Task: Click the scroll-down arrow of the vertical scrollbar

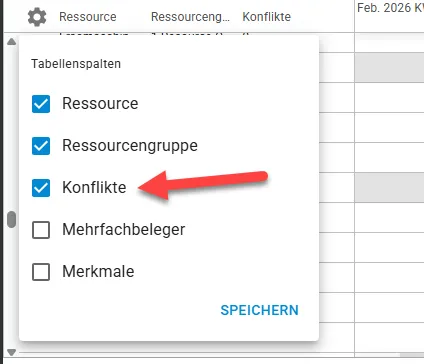Action: point(11,352)
